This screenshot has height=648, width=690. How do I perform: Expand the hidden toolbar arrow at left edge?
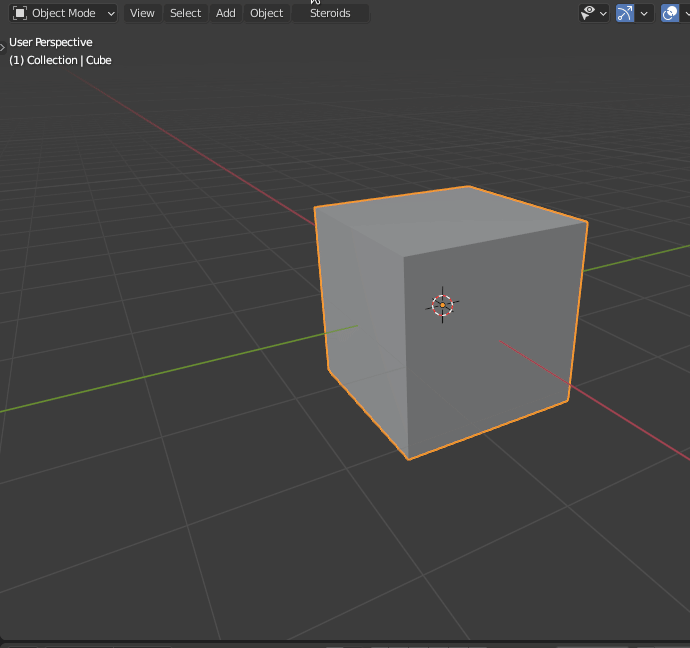[3, 46]
